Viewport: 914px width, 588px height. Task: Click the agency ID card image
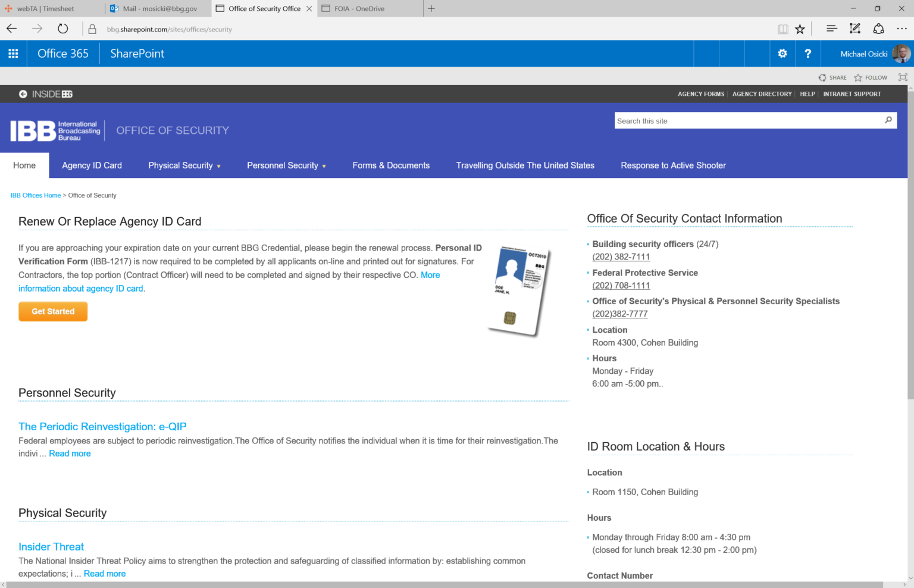(519, 291)
